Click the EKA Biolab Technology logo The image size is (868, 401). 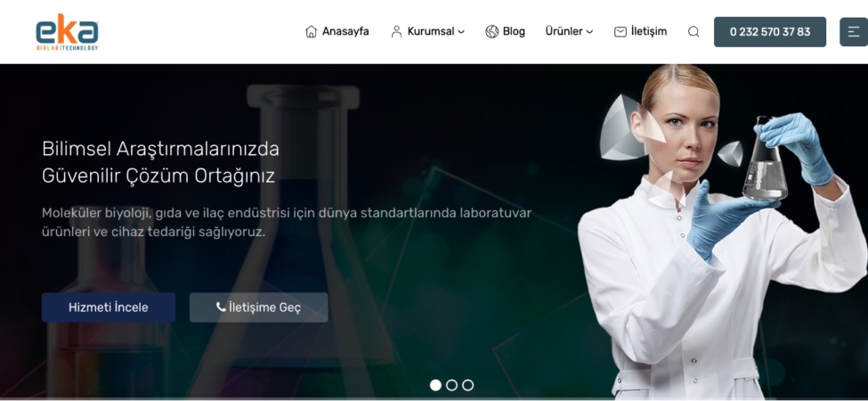(67, 32)
